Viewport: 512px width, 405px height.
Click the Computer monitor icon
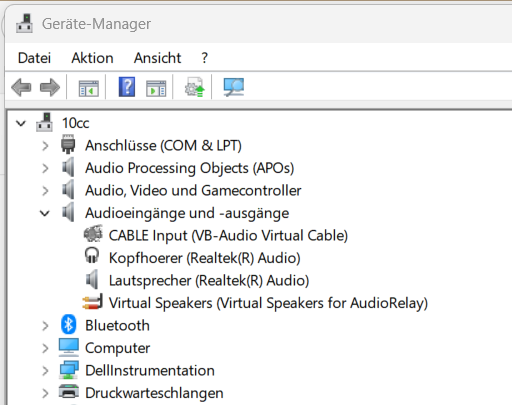click(x=69, y=347)
